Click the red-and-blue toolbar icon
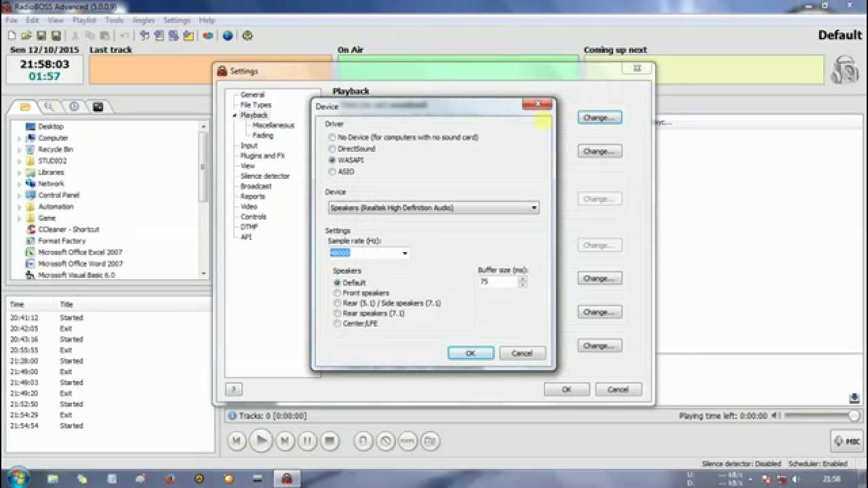The height and width of the screenshot is (488, 868). (x=208, y=35)
